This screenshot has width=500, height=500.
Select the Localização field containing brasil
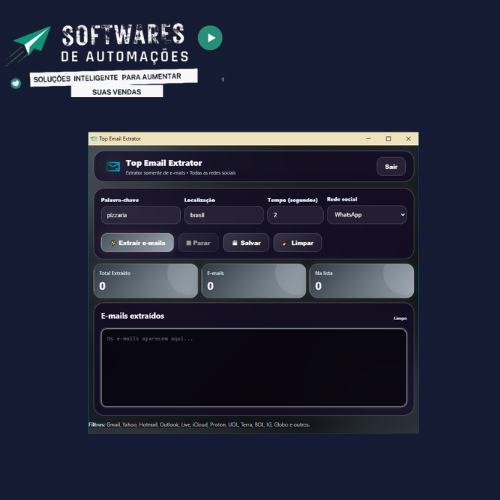(224, 215)
